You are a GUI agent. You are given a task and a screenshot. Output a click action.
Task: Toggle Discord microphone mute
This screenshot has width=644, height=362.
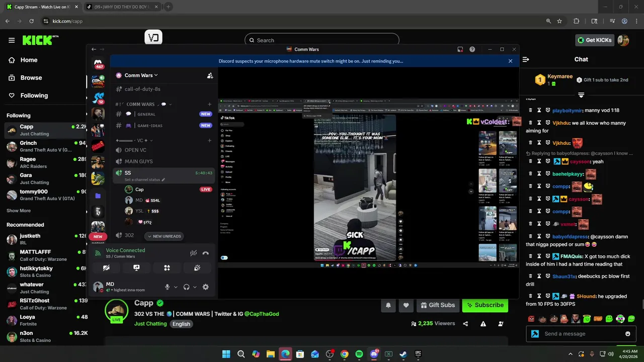point(167,287)
